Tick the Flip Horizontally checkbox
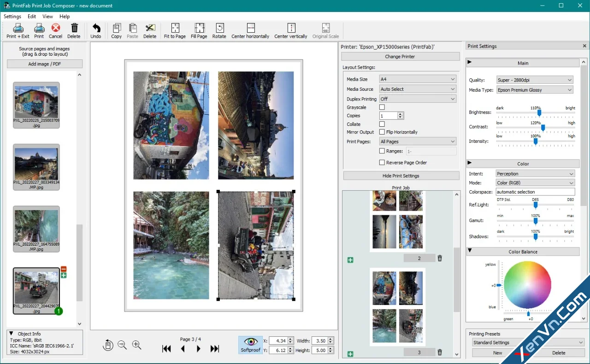 point(382,132)
